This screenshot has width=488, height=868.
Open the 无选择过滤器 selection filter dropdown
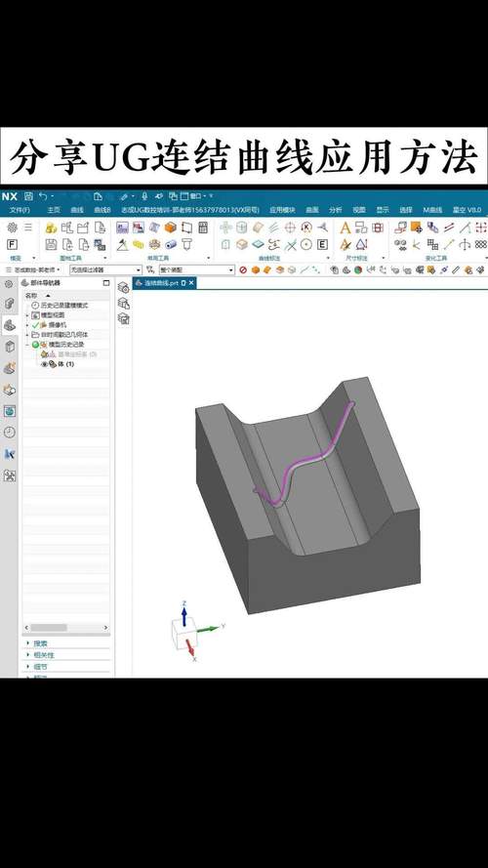click(x=105, y=270)
